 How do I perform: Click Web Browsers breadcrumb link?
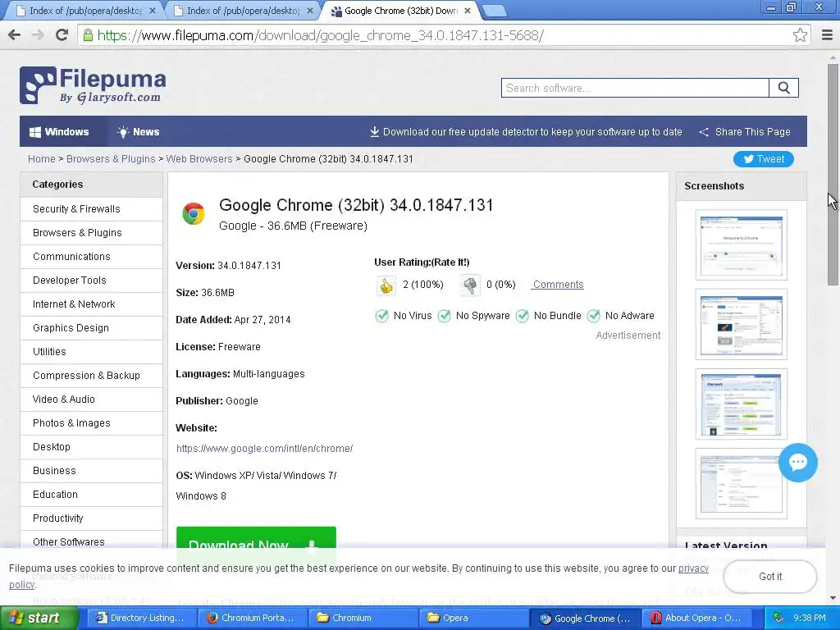[199, 159]
